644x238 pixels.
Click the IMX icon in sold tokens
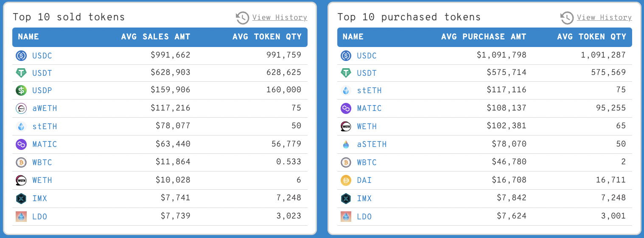(21, 198)
